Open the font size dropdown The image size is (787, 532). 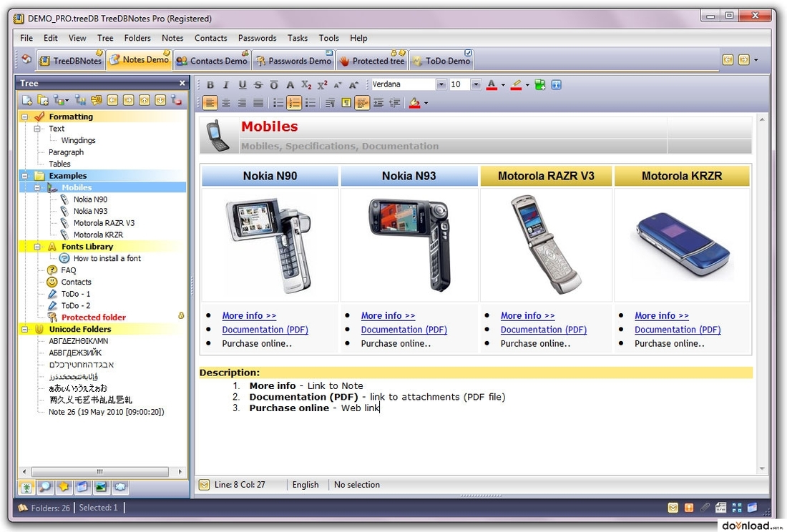[476, 84]
